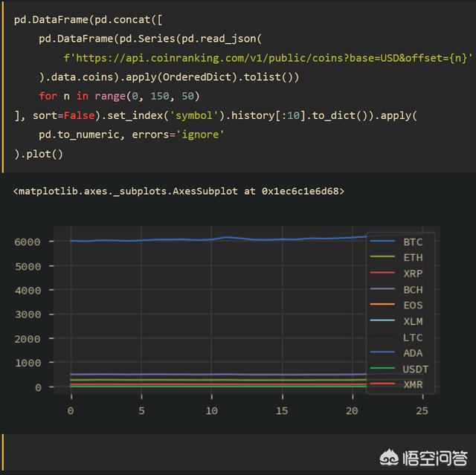Click the line 'for n in range(0, 150, 50)'

[x=119, y=96]
